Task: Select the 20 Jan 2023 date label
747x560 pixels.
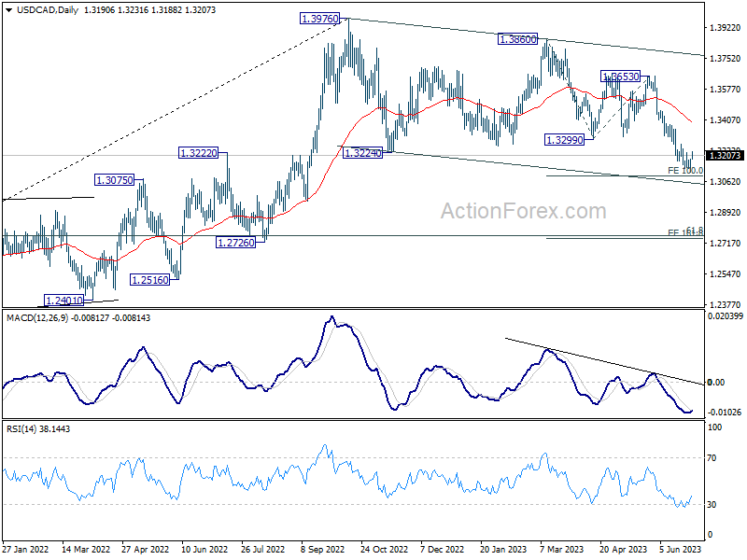Action: (x=503, y=549)
